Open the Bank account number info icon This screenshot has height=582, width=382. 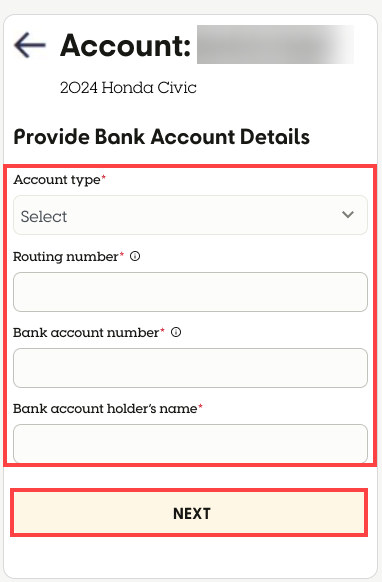(x=176, y=332)
